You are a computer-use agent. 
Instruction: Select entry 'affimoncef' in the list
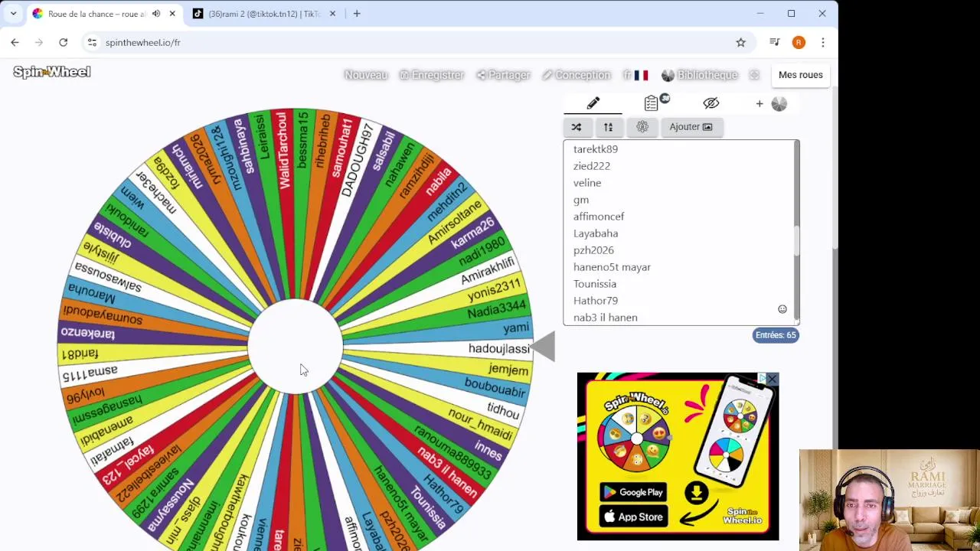pyautogui.click(x=599, y=217)
